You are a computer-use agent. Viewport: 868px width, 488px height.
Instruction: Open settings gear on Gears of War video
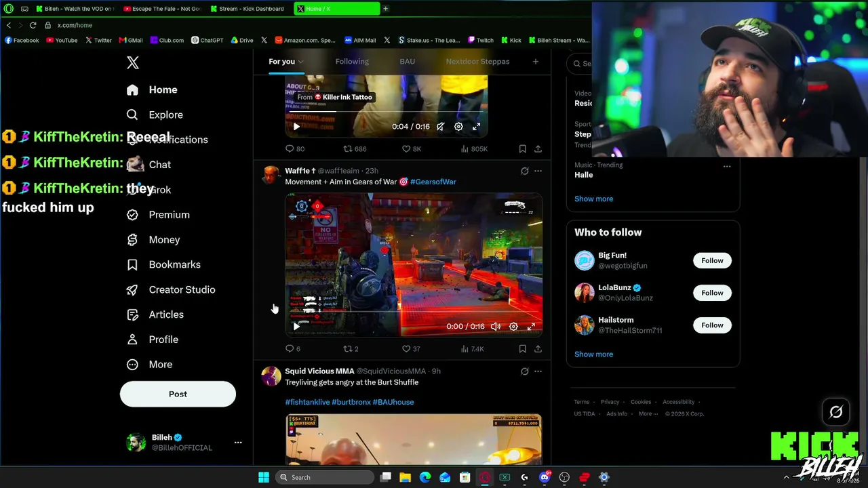(x=513, y=327)
